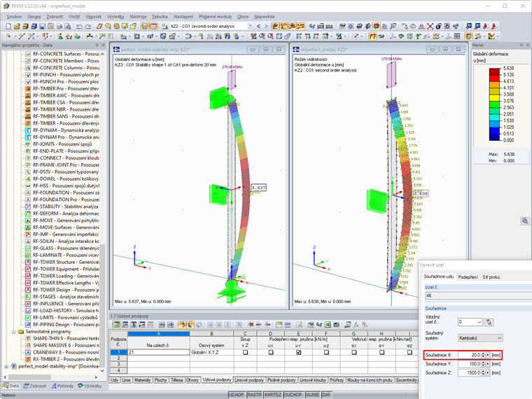532x399 pixels.
Task: Open arrow menu beside Souřadnice X field
Action: [488, 355]
